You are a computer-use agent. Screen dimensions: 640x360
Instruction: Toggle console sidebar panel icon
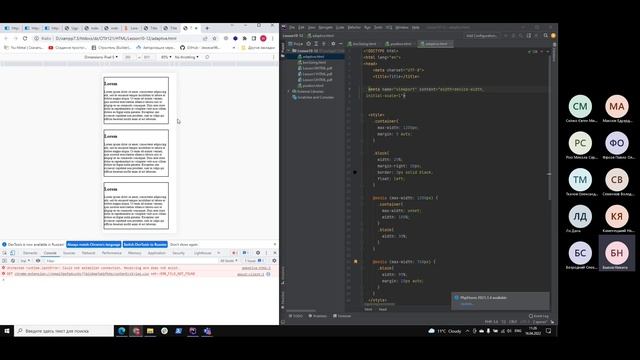[x=4, y=261]
